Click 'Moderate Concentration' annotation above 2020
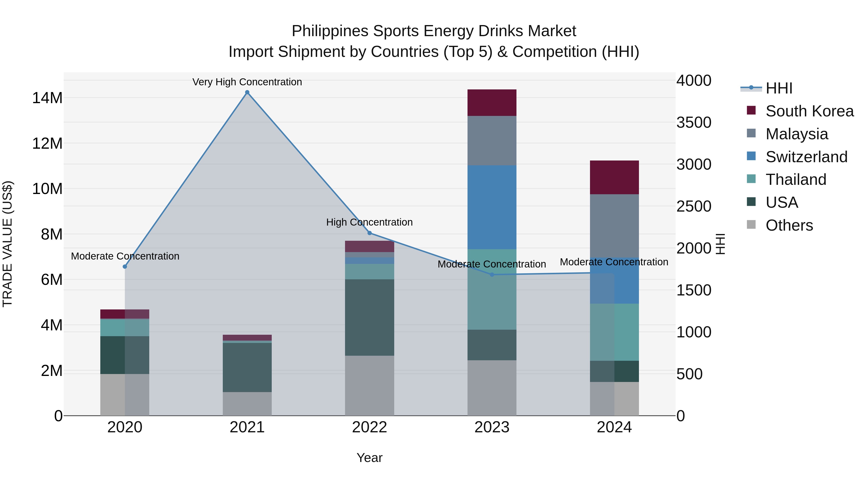This screenshot has height=488, width=868. [125, 256]
